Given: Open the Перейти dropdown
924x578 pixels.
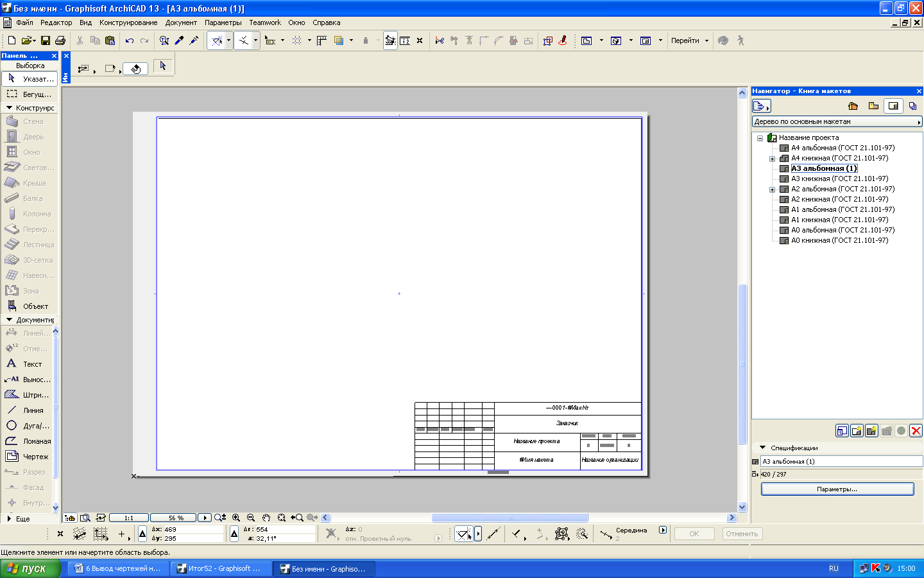Looking at the screenshot, I should point(690,40).
